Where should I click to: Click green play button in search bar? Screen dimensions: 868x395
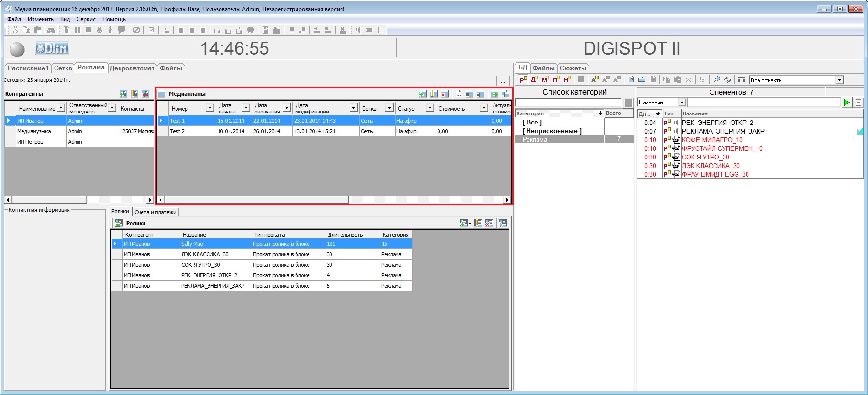pyautogui.click(x=847, y=102)
